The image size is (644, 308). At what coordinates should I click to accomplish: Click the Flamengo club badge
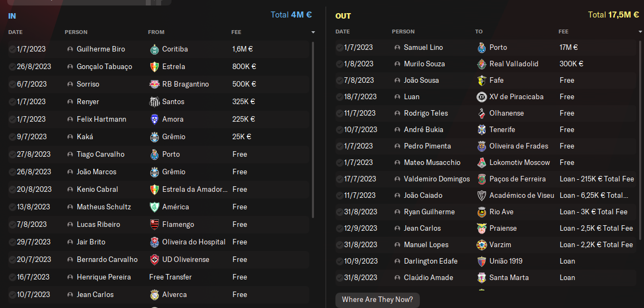tap(154, 225)
